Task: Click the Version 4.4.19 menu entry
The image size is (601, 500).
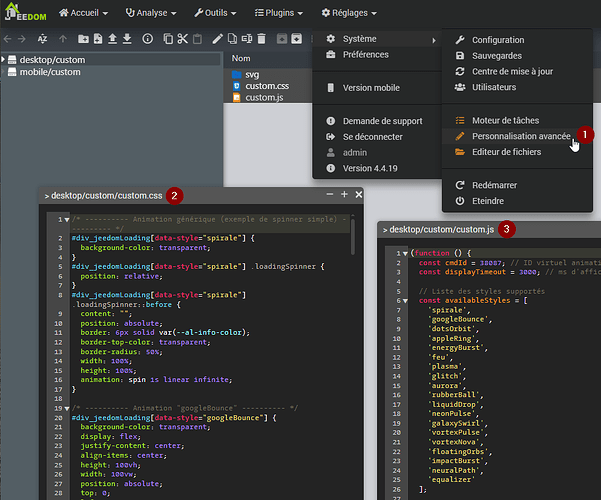Action: [377, 168]
